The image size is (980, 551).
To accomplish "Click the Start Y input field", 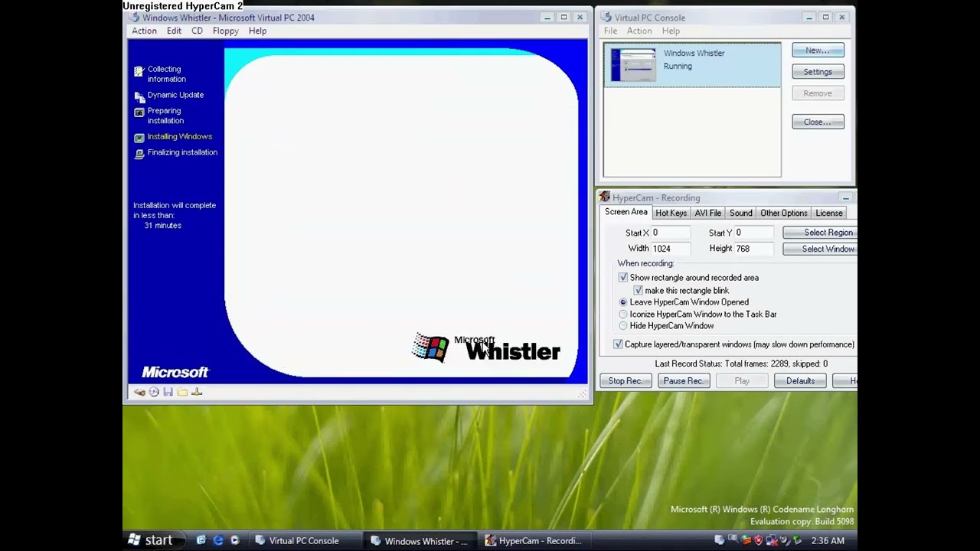I will click(754, 233).
